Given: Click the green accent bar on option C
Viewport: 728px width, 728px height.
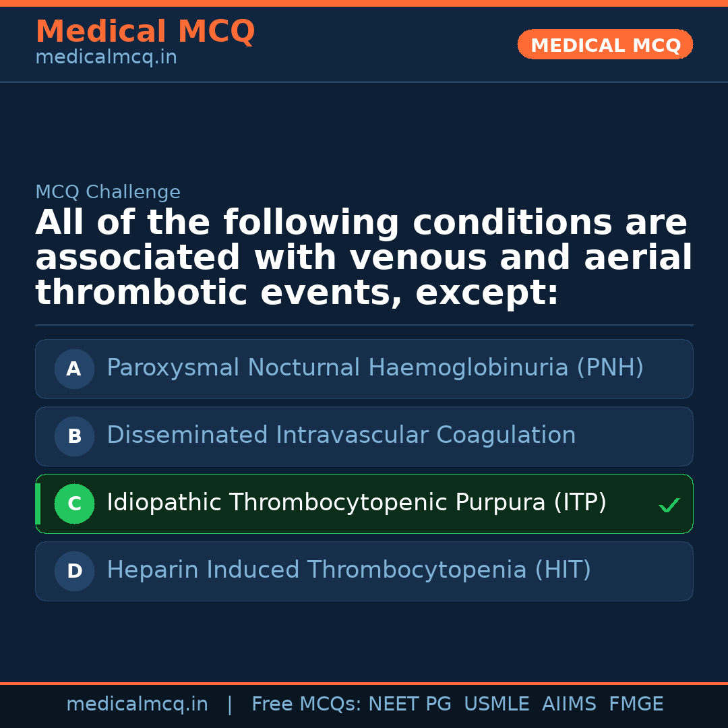Looking at the screenshot, I should tap(38, 504).
